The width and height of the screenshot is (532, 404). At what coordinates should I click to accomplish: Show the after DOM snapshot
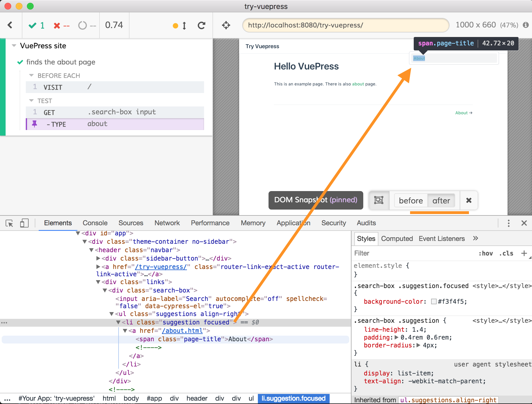441,201
